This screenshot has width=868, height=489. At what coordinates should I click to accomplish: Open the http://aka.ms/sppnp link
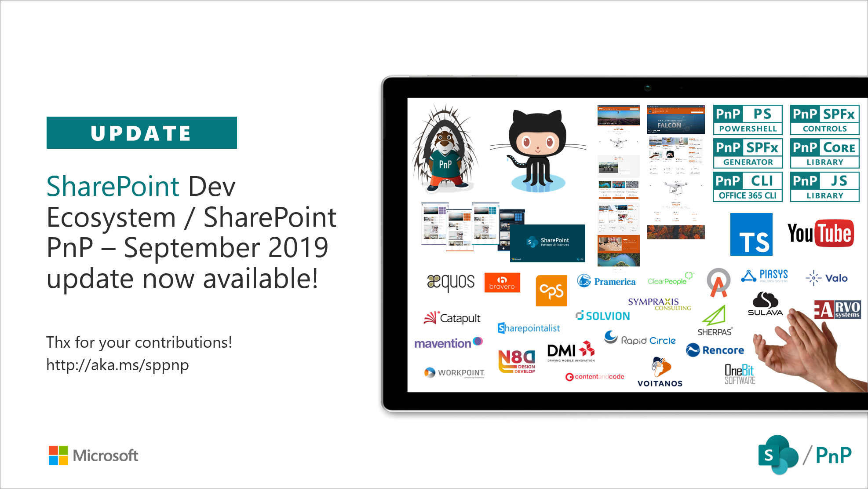pyautogui.click(x=117, y=365)
